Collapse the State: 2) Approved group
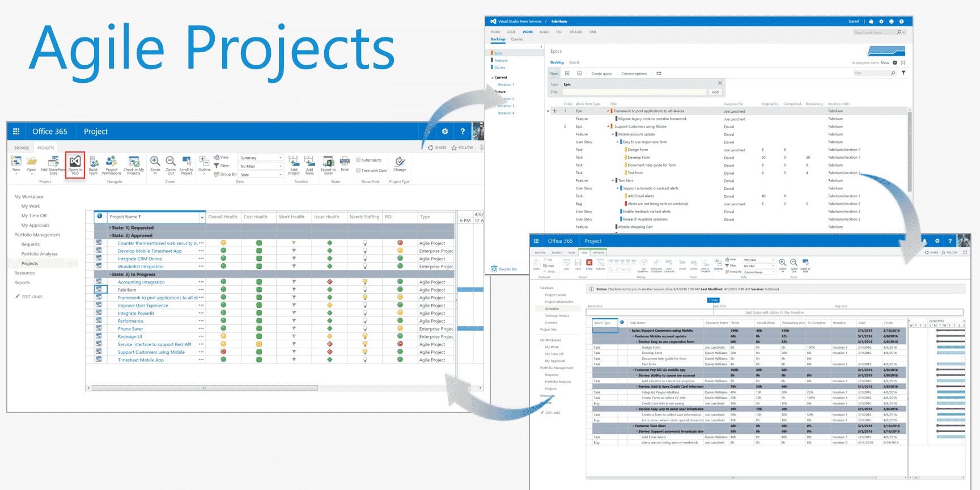Screen dimensions: 980x490 [111, 235]
